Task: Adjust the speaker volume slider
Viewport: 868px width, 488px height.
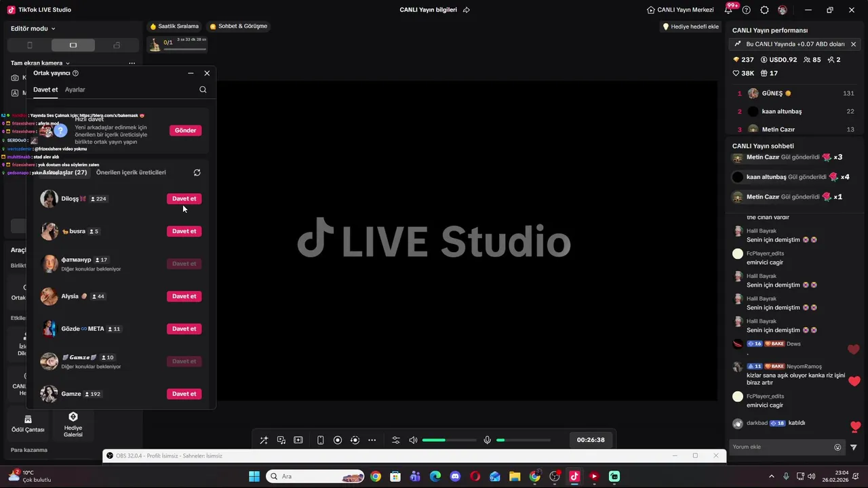Action: 448,440
